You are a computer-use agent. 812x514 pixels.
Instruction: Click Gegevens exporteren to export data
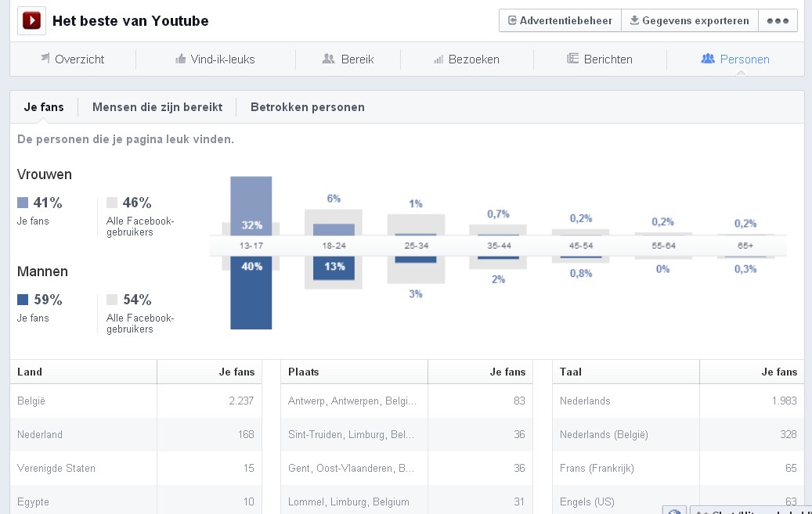[x=690, y=20]
